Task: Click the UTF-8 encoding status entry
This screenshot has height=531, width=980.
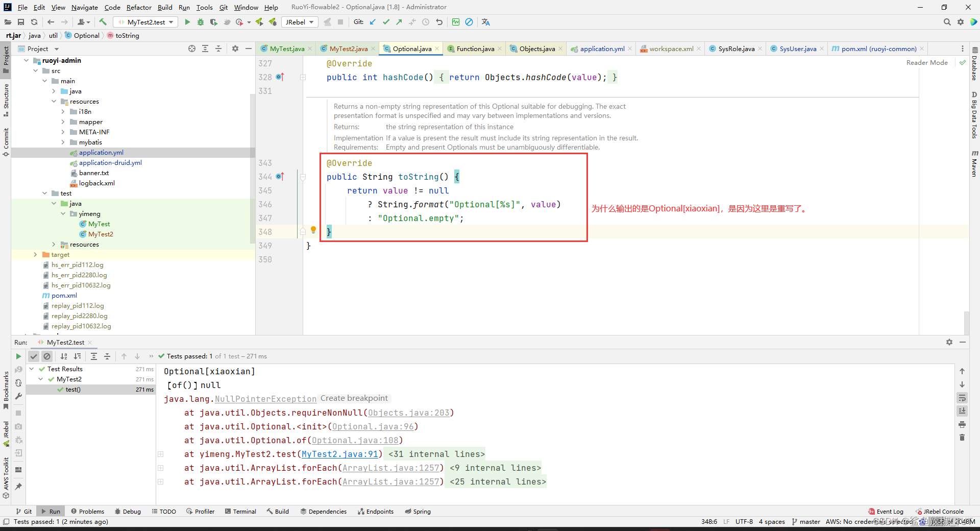Action: click(744, 521)
